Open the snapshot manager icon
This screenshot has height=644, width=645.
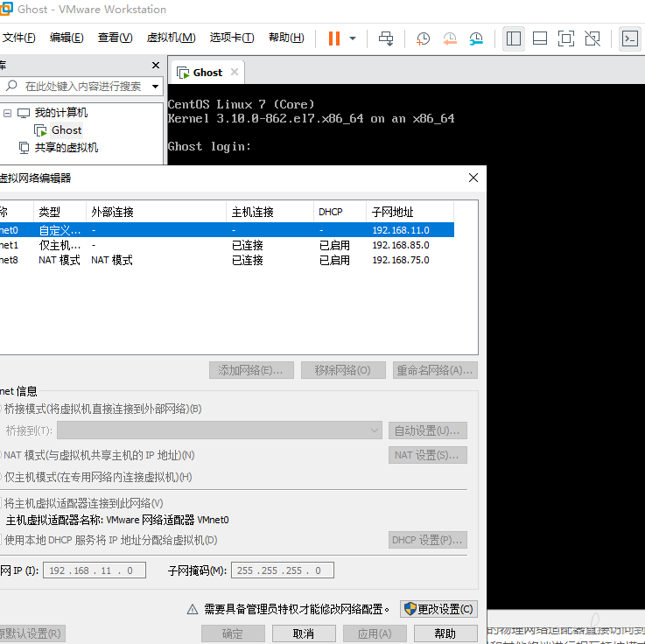(x=476, y=38)
